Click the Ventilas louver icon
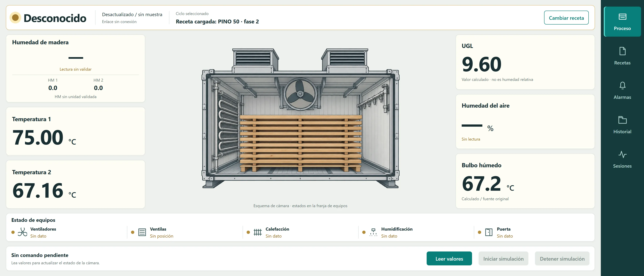The image size is (644, 276). tap(142, 232)
